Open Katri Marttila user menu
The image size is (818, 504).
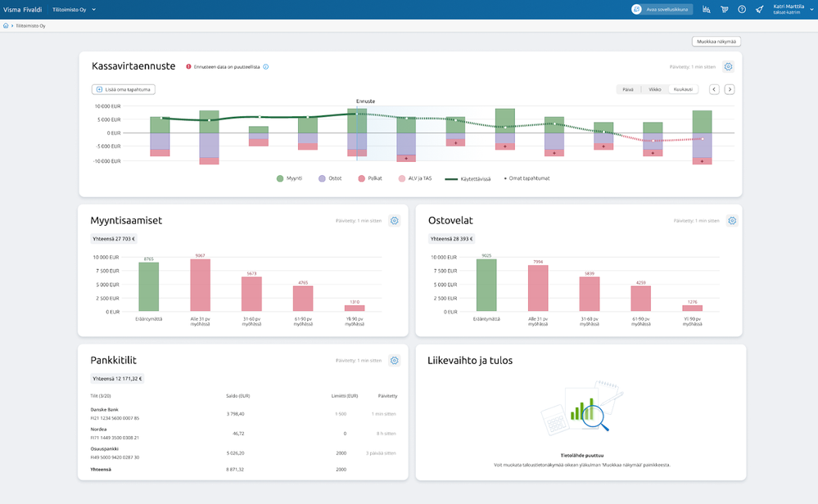[x=793, y=9]
